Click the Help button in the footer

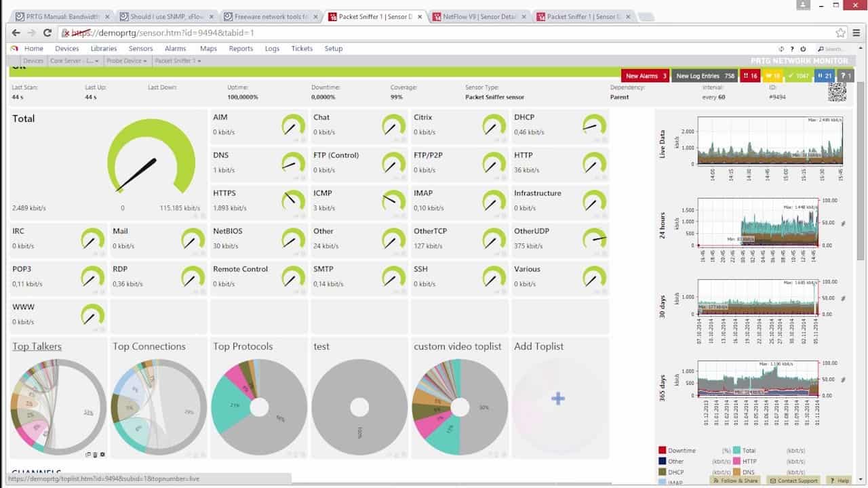click(839, 480)
